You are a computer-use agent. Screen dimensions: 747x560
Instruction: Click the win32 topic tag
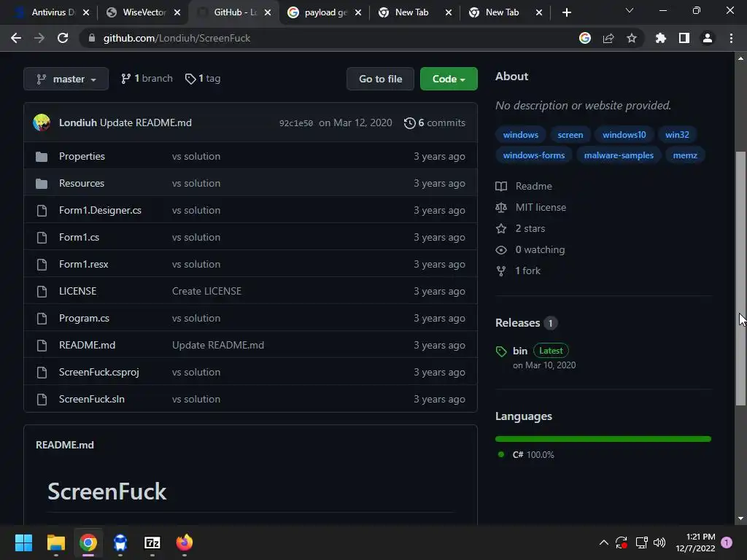[x=677, y=135]
